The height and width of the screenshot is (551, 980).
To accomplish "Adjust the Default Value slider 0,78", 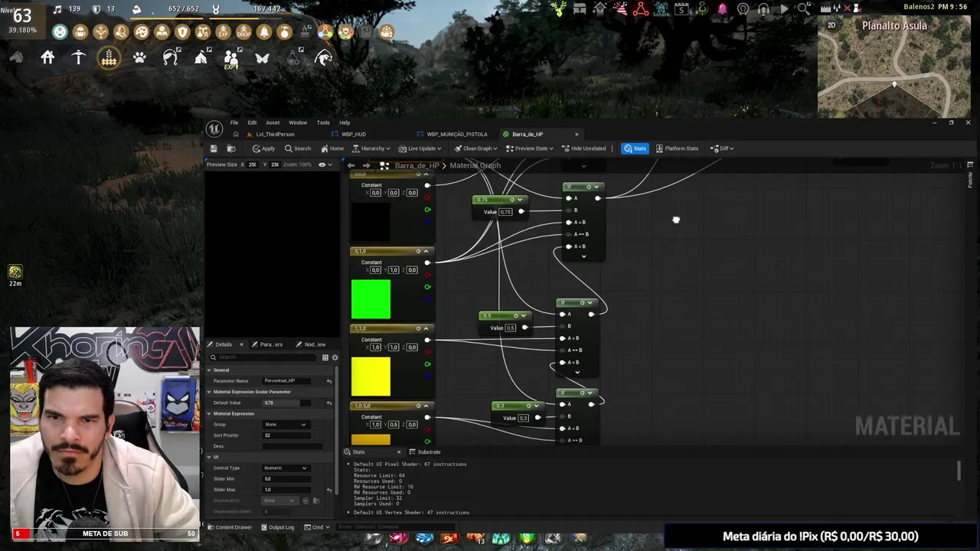I will pos(286,403).
